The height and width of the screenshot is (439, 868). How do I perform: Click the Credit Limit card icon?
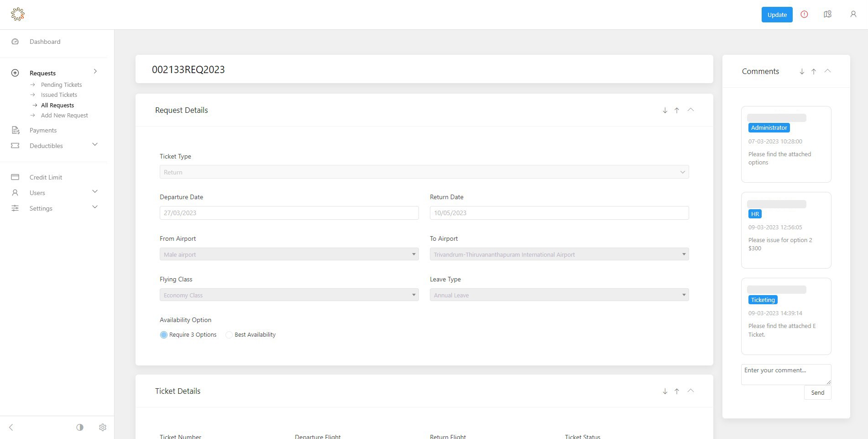[x=15, y=177]
